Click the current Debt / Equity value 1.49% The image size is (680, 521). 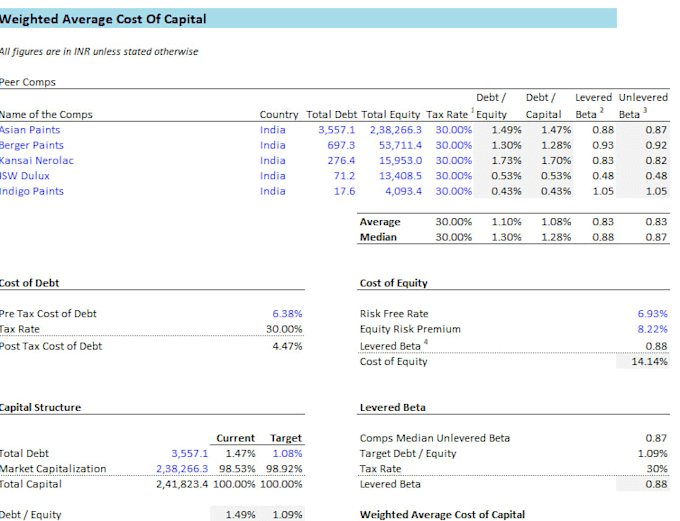click(x=240, y=514)
